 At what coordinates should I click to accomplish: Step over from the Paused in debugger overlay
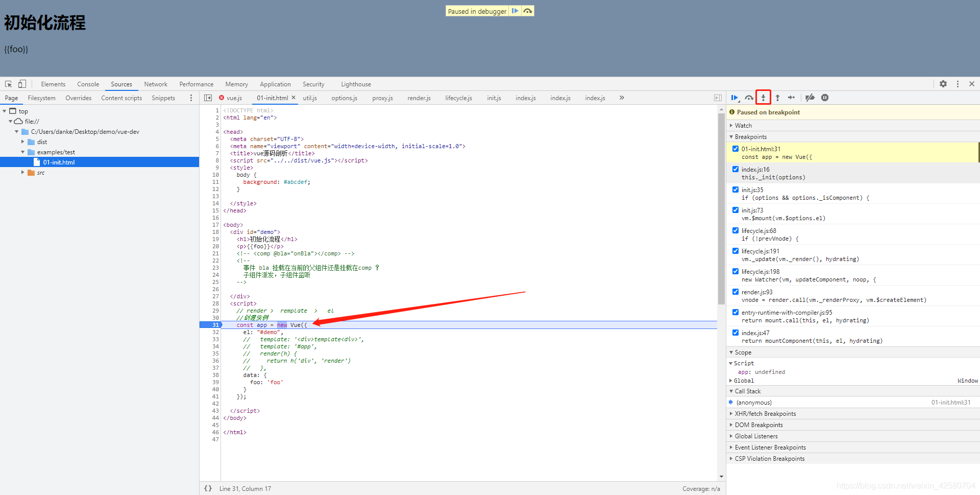tap(528, 11)
